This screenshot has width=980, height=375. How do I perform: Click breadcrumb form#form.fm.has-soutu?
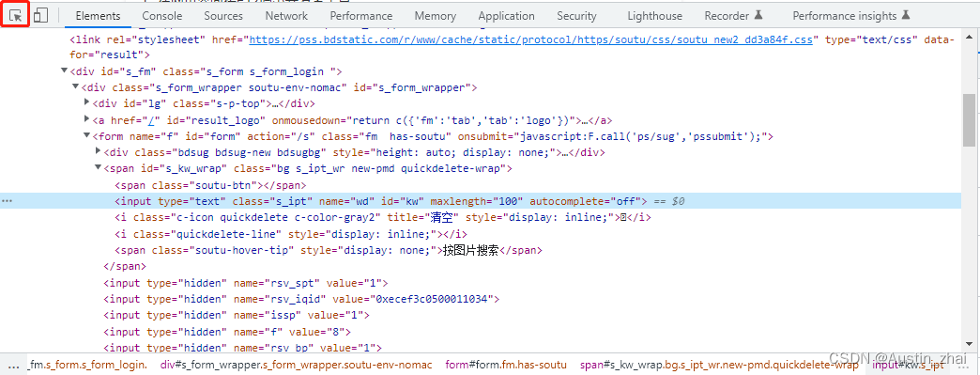506,365
